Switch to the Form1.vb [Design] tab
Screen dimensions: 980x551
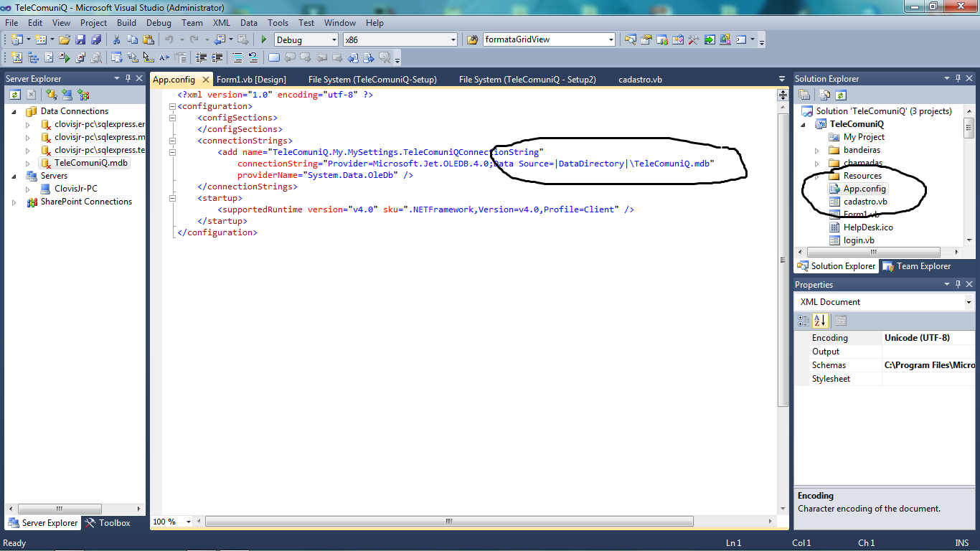click(x=251, y=79)
